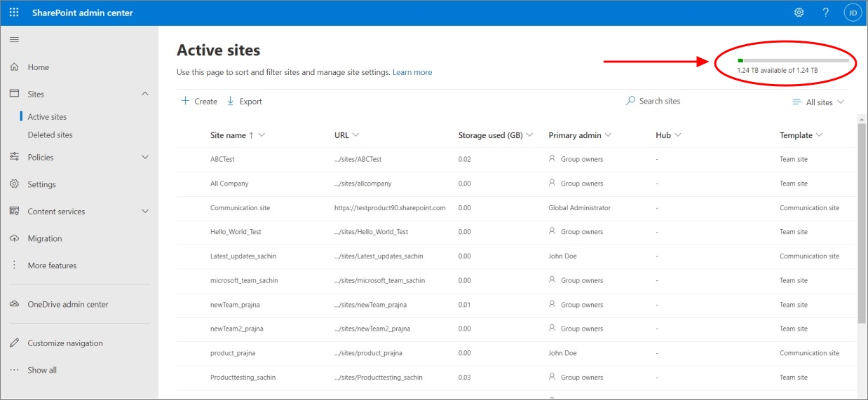The height and width of the screenshot is (400, 868).
Task: Select the Producttesting_sachin site name
Action: click(243, 377)
